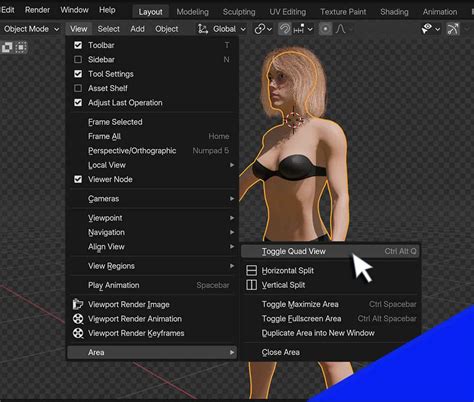Viewport: 474px width, 402px height.
Task: Check the Asset Shelf option
Action: point(78,88)
